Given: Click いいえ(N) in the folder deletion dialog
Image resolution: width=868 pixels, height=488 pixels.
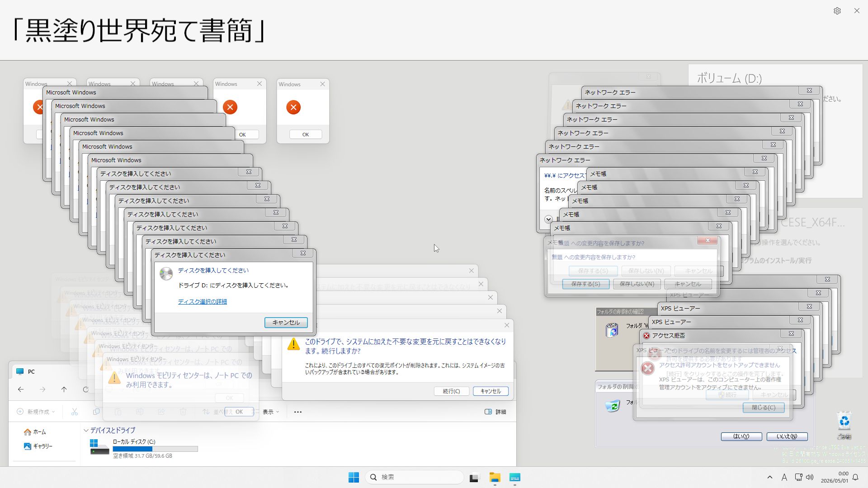Looking at the screenshot, I should pyautogui.click(x=787, y=436).
